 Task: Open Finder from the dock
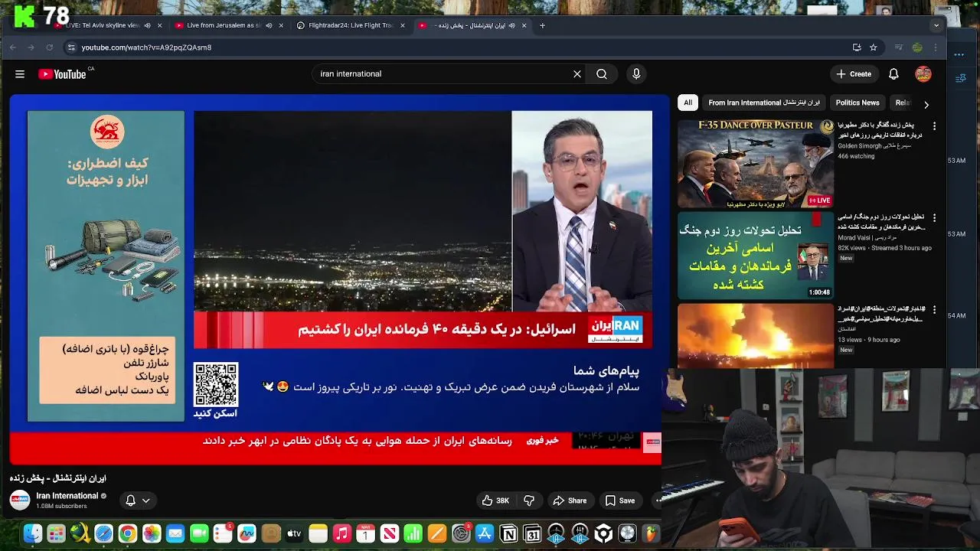32,533
